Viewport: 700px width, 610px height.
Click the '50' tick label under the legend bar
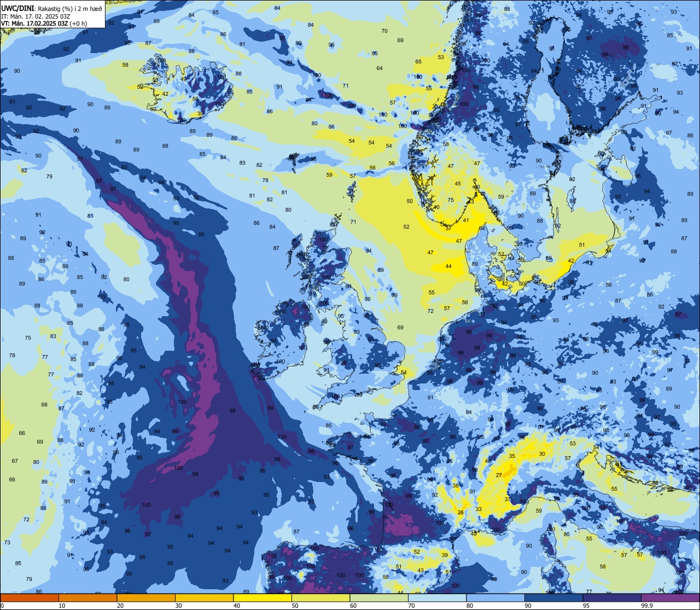tap(295, 606)
